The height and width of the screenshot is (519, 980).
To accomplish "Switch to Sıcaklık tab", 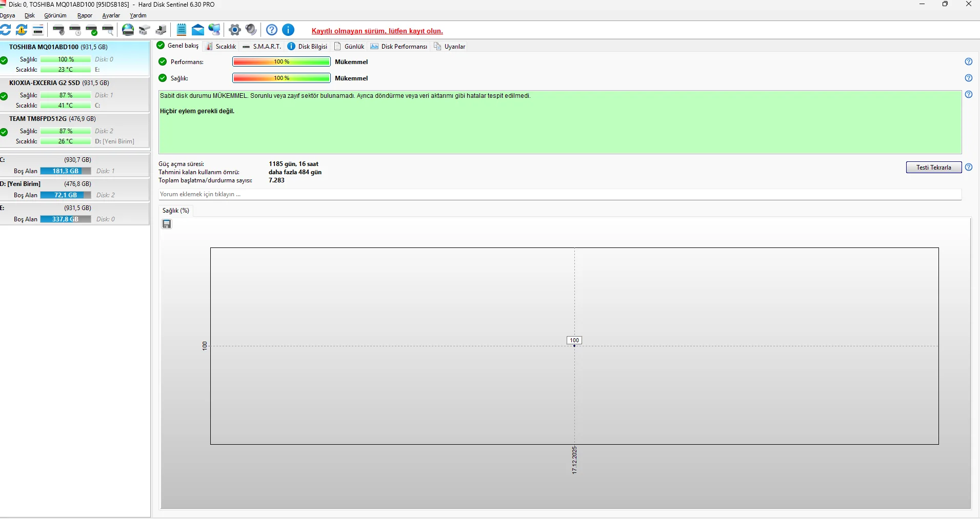I will pyautogui.click(x=221, y=46).
